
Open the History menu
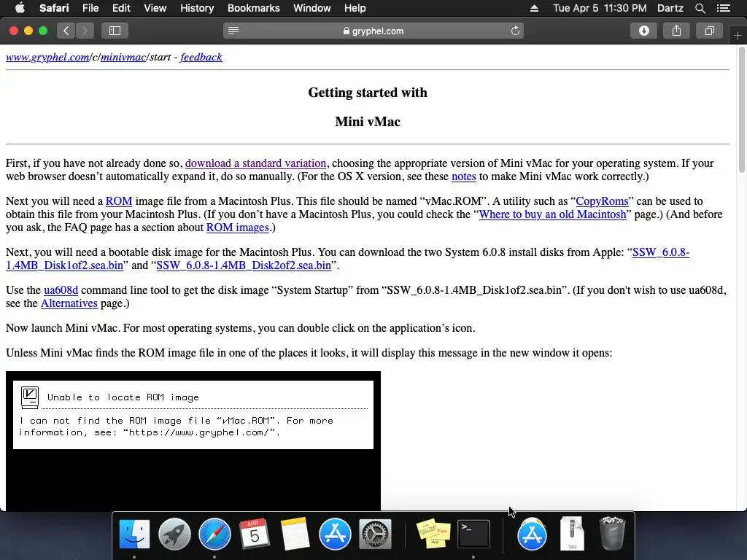pyautogui.click(x=197, y=8)
